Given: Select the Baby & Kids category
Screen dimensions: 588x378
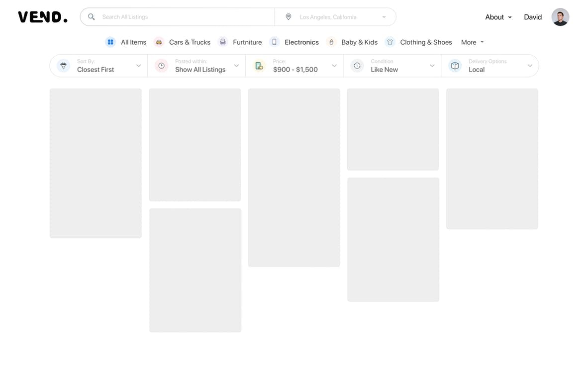Looking at the screenshot, I should click(x=352, y=42).
